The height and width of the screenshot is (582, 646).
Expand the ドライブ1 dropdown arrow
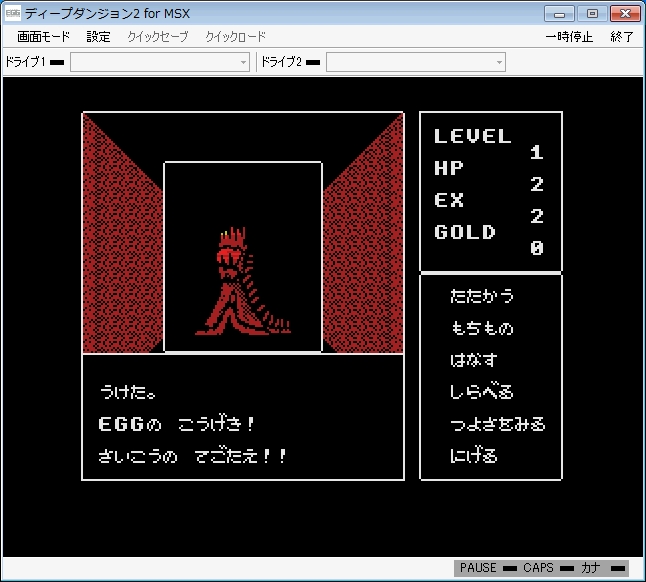pyautogui.click(x=243, y=63)
